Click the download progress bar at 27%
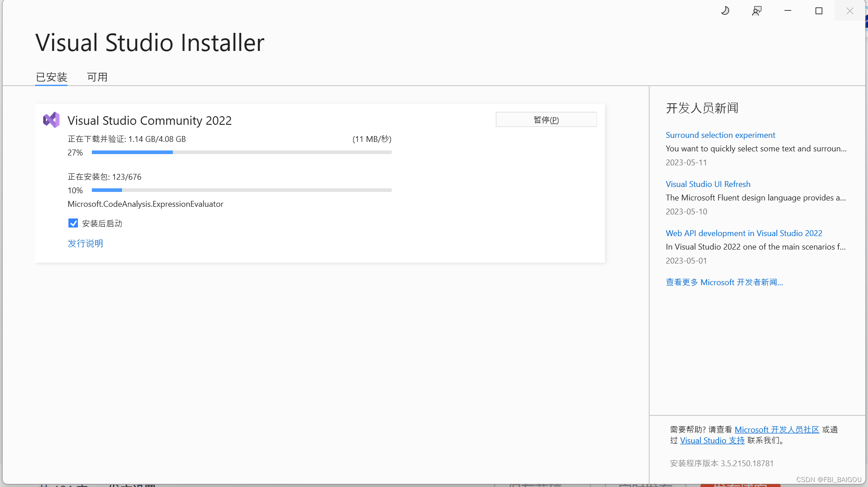This screenshot has height=487, width=868. 241,153
